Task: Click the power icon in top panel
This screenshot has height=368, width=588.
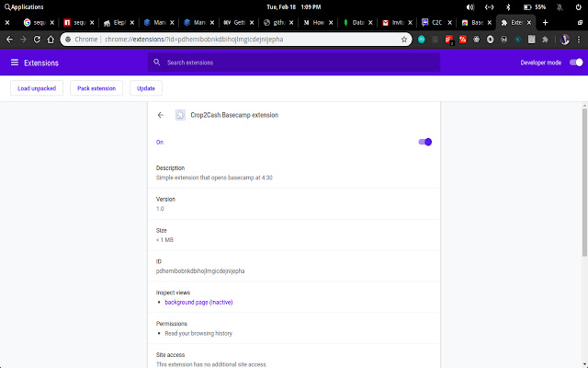Action: click(578, 6)
